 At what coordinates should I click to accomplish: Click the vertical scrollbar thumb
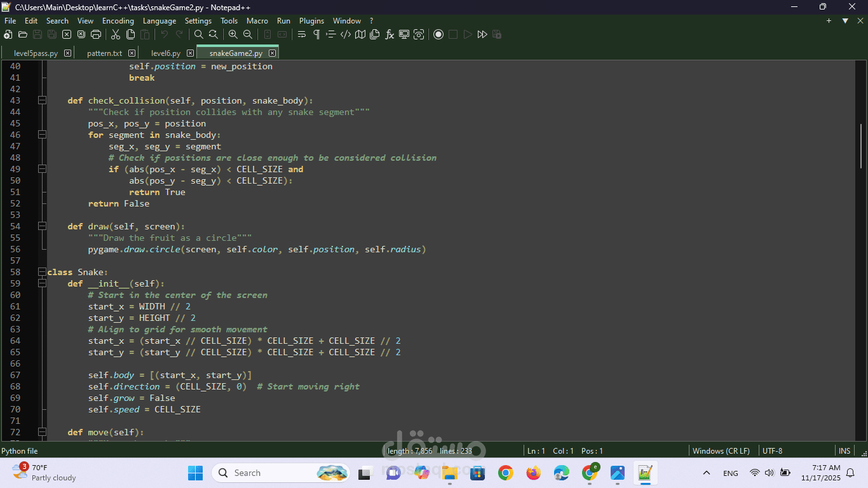pos(862,145)
